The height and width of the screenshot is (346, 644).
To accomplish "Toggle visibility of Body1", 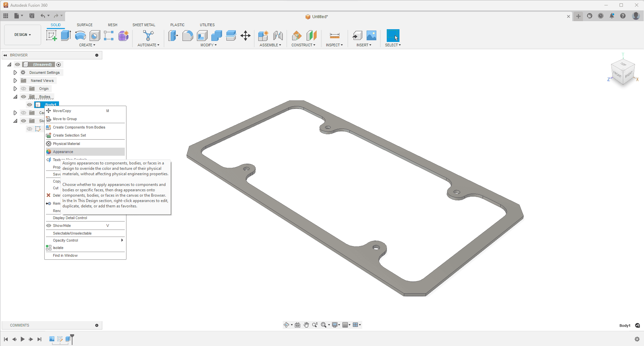I will pyautogui.click(x=30, y=105).
